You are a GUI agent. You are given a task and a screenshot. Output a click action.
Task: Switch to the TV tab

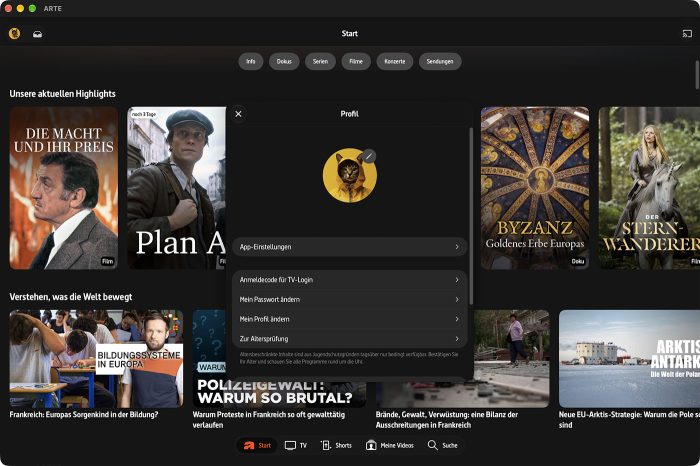[296, 445]
